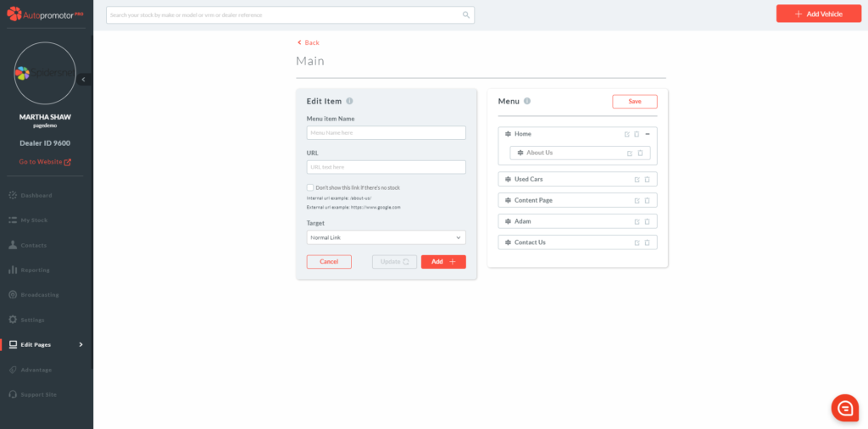Image resolution: width=868 pixels, height=429 pixels.
Task: Click the info icon beside Menu heading
Action: coord(527,102)
